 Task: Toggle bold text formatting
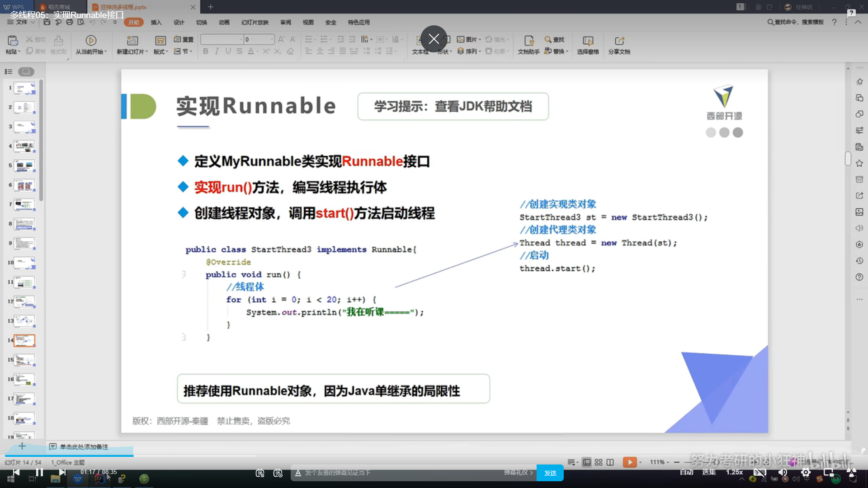206,51
